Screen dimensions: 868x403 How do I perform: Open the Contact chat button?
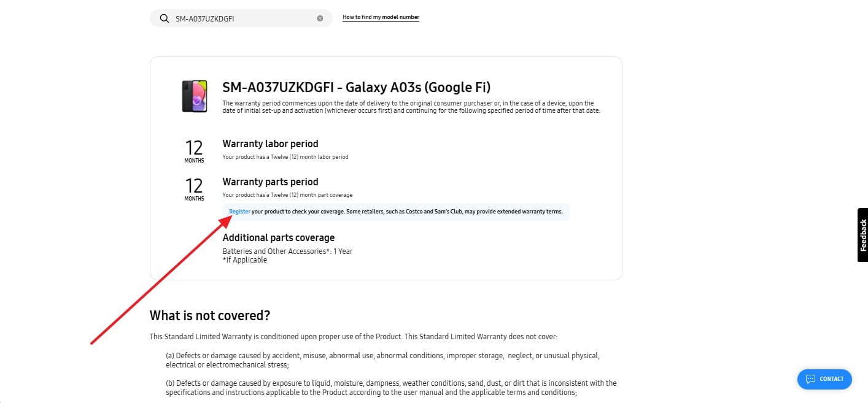(x=824, y=379)
